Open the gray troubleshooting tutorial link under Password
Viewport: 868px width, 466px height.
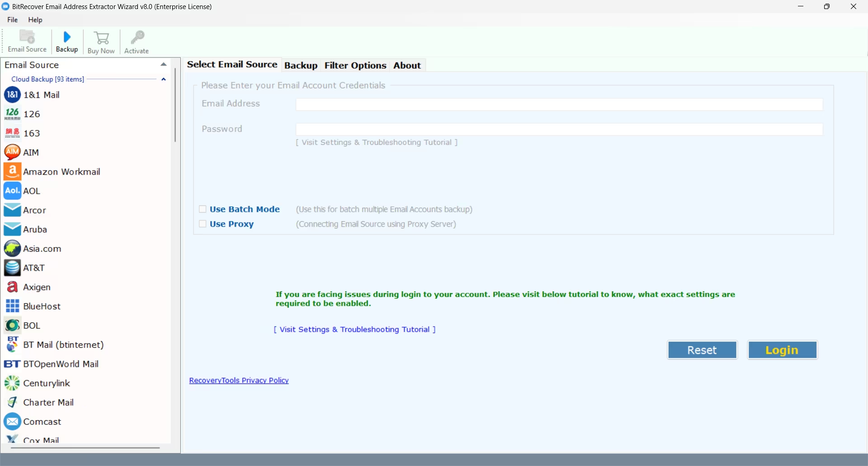[x=377, y=143]
